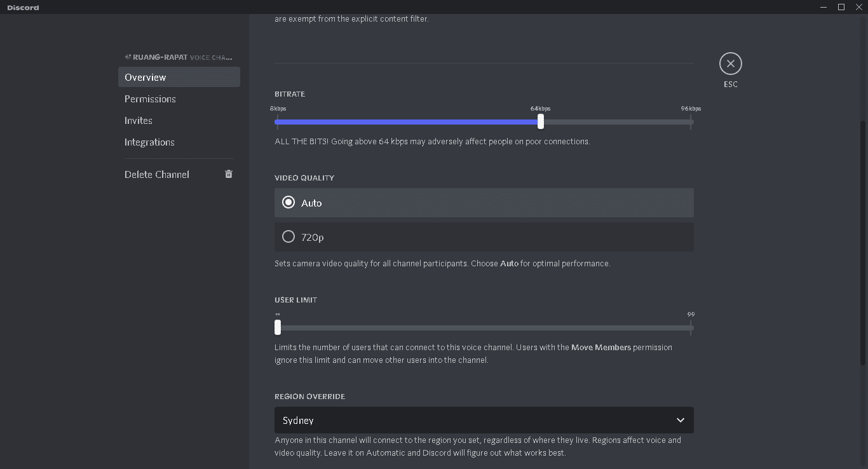Viewport: 868px width, 469px height.
Task: Maximize the Discord window
Action: [x=841, y=7]
